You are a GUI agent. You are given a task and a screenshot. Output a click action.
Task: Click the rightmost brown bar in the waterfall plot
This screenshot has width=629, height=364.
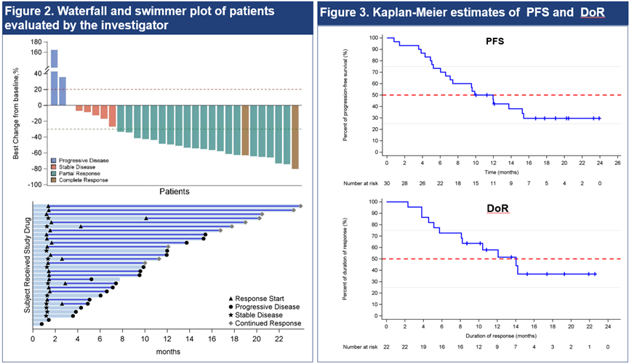tap(295, 137)
